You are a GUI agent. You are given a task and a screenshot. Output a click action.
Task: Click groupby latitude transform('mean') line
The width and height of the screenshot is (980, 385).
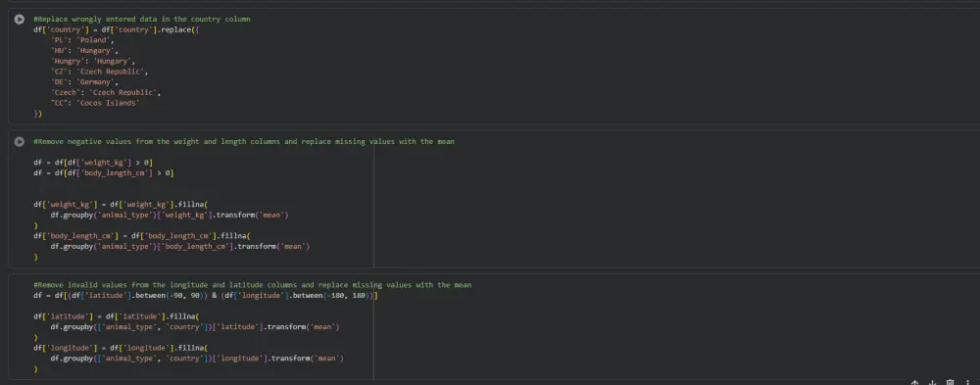(x=195, y=327)
